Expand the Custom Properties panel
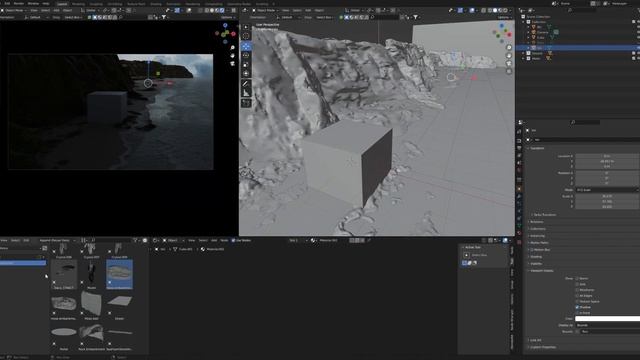 [x=542, y=347]
